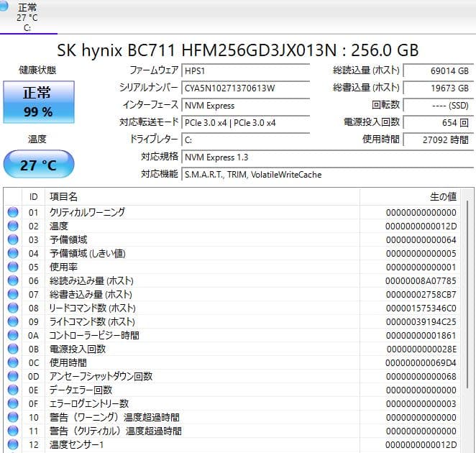Click the serial number field CYA5N10271370613W
Viewport: 476px width, 453px height.
point(245,88)
